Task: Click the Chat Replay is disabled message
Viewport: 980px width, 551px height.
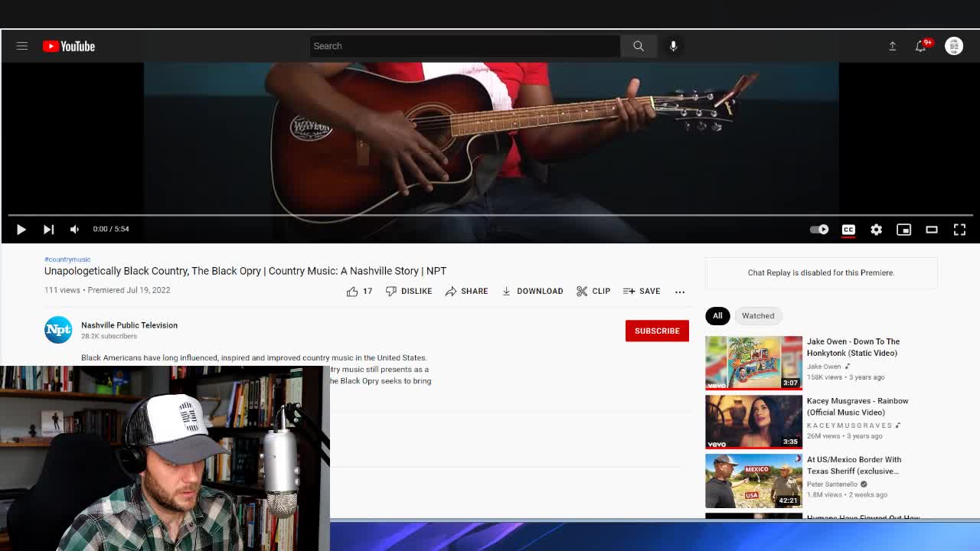Action: point(821,272)
